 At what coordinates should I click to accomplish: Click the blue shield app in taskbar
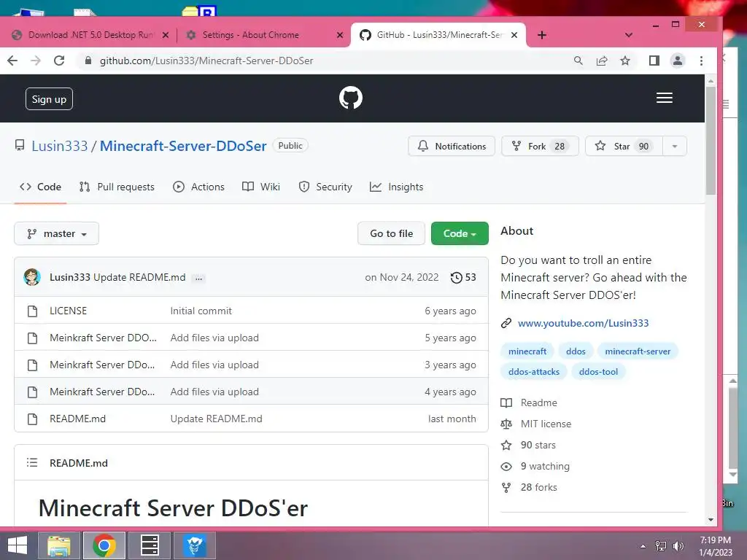(x=194, y=545)
